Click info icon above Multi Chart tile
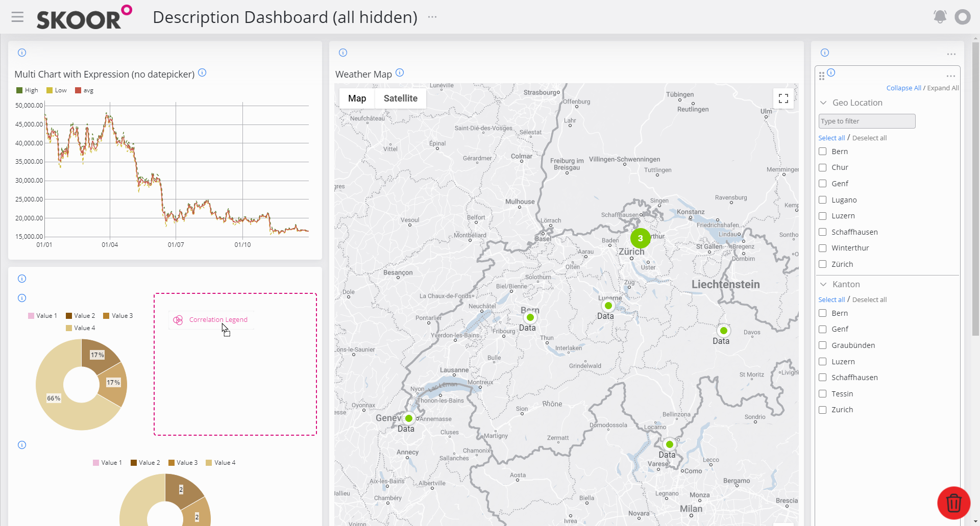 tap(22, 53)
